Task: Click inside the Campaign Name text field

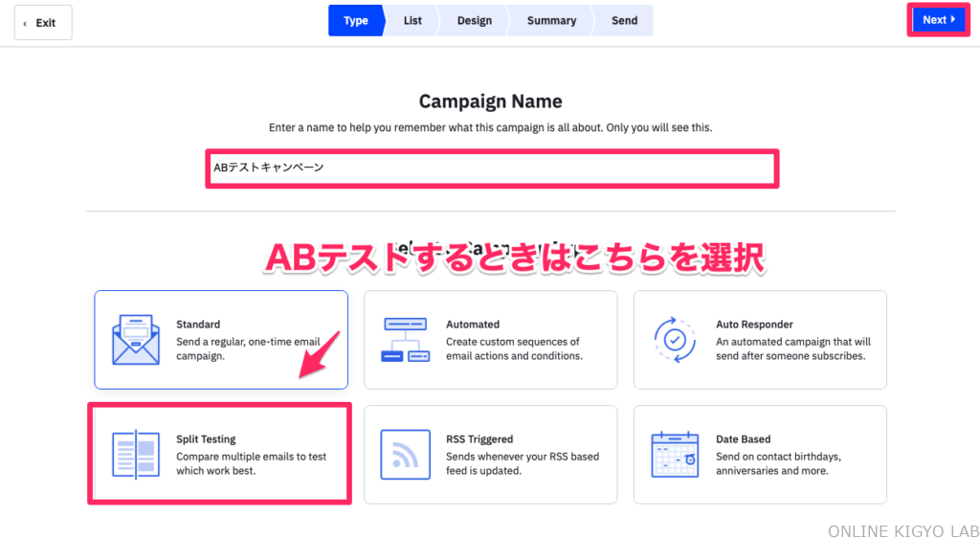Action: click(492, 168)
